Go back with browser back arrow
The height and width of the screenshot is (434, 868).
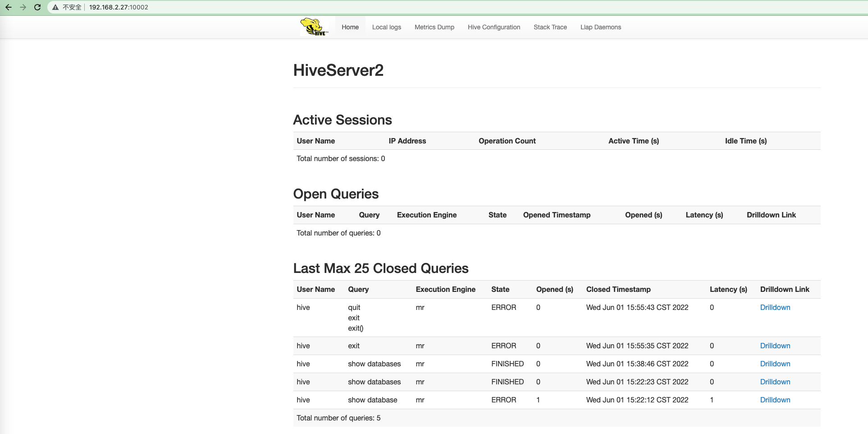[8, 7]
